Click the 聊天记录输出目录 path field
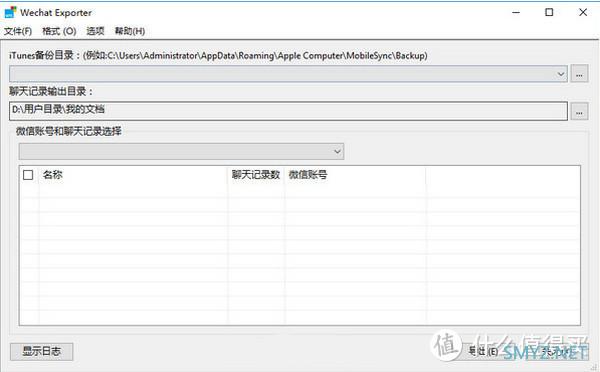Screen dimensions: 600x372 tap(288, 111)
